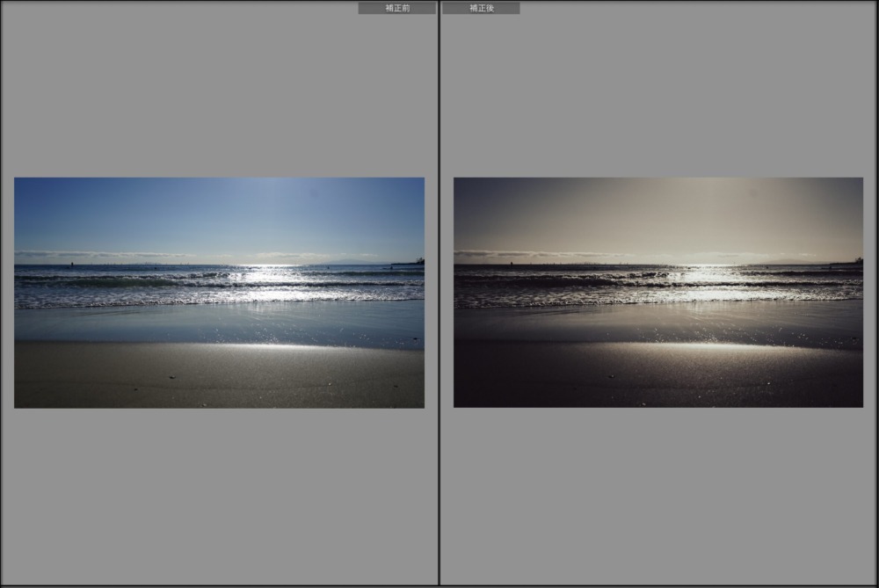
Task: Click empty gray area above the before photo
Action: pyautogui.click(x=219, y=88)
